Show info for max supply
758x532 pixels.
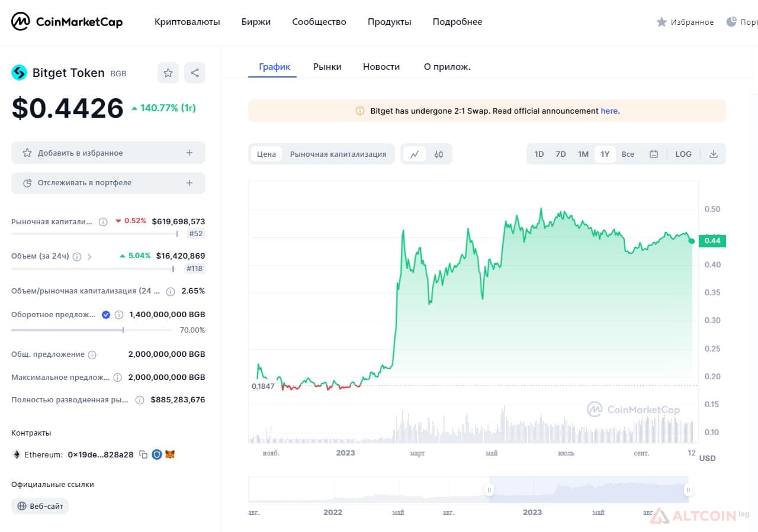click(117, 377)
